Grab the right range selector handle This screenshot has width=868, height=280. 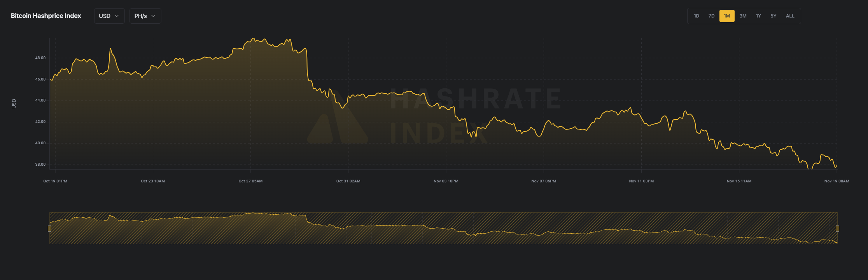click(x=837, y=228)
